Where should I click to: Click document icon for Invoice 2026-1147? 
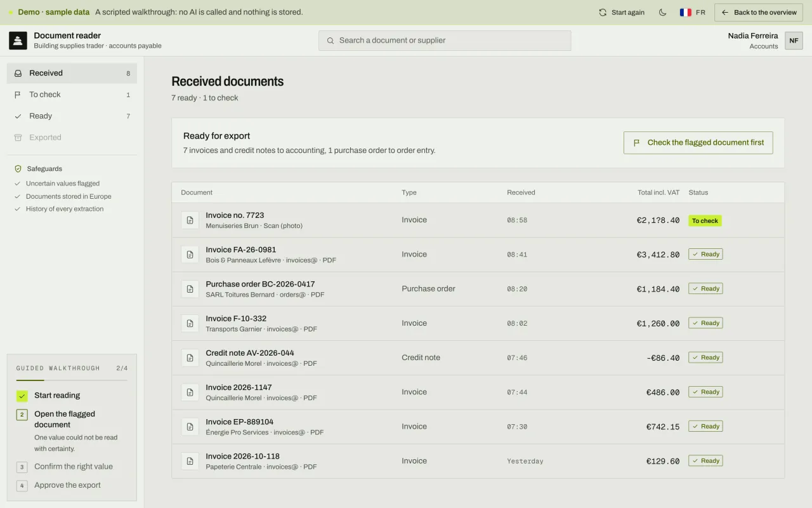[190, 392]
